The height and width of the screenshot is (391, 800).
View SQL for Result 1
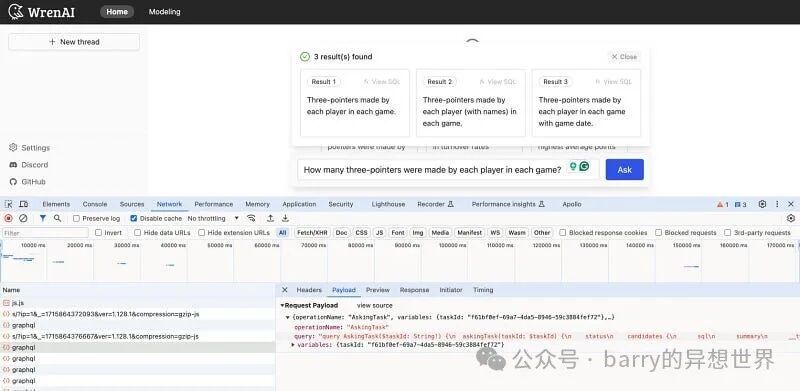click(382, 82)
